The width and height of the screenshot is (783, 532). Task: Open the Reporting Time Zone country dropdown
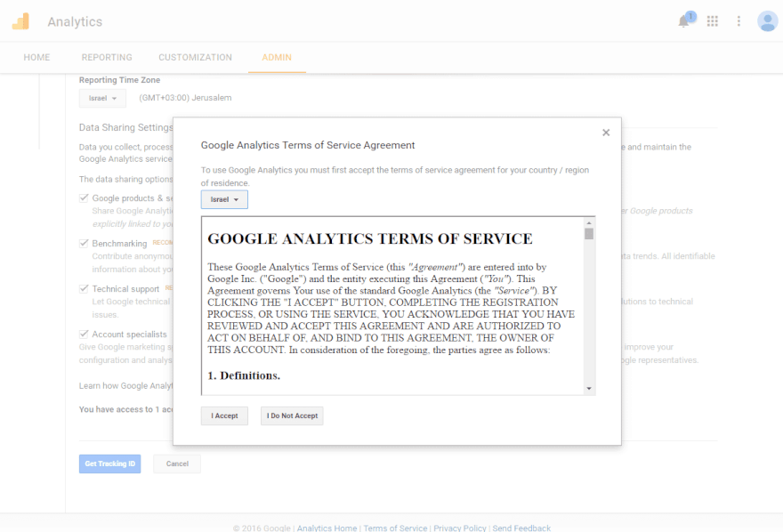[x=102, y=98]
